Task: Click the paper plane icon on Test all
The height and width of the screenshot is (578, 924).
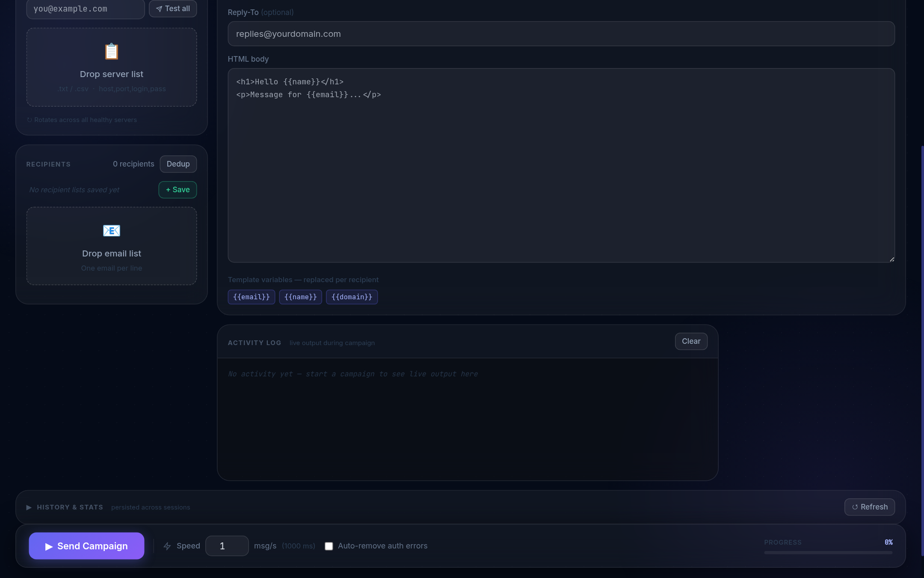Action: coord(159,9)
